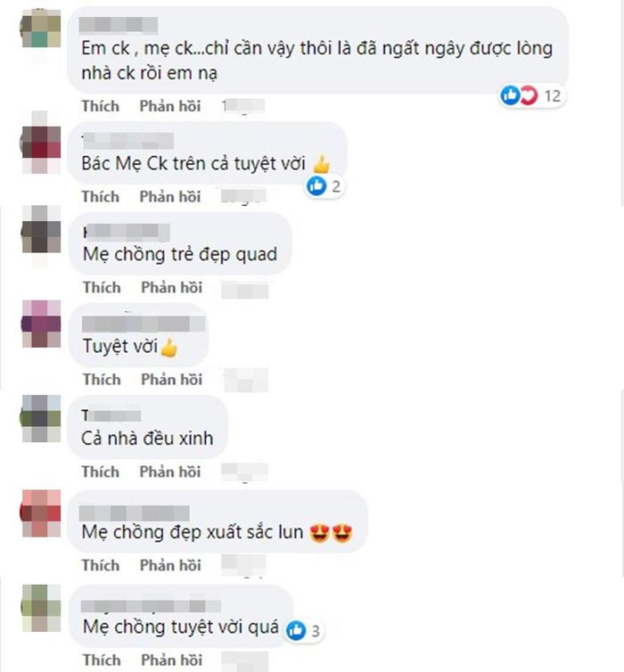Open blurred author name above 'Mẹ chồng tuyệt vời quá'
The width and height of the screenshot is (624, 672).
151,606
